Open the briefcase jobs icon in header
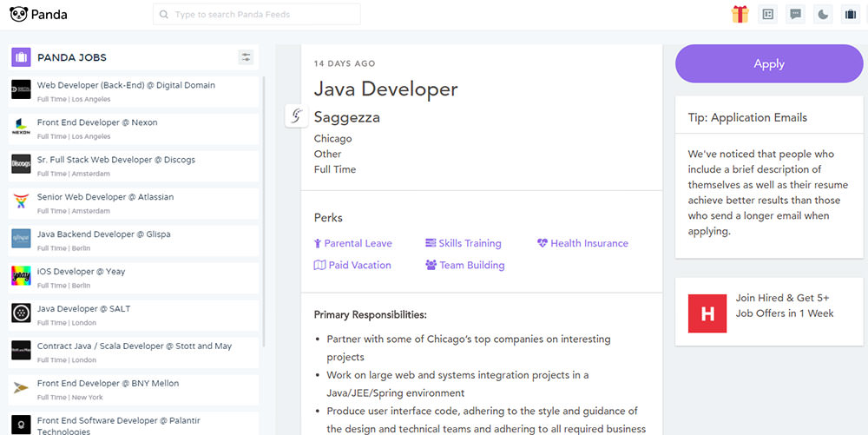The image size is (868, 435). click(851, 15)
